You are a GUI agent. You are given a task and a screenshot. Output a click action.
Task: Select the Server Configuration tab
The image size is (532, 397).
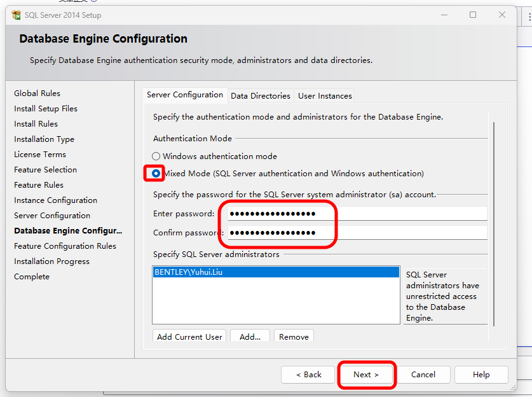(x=184, y=95)
